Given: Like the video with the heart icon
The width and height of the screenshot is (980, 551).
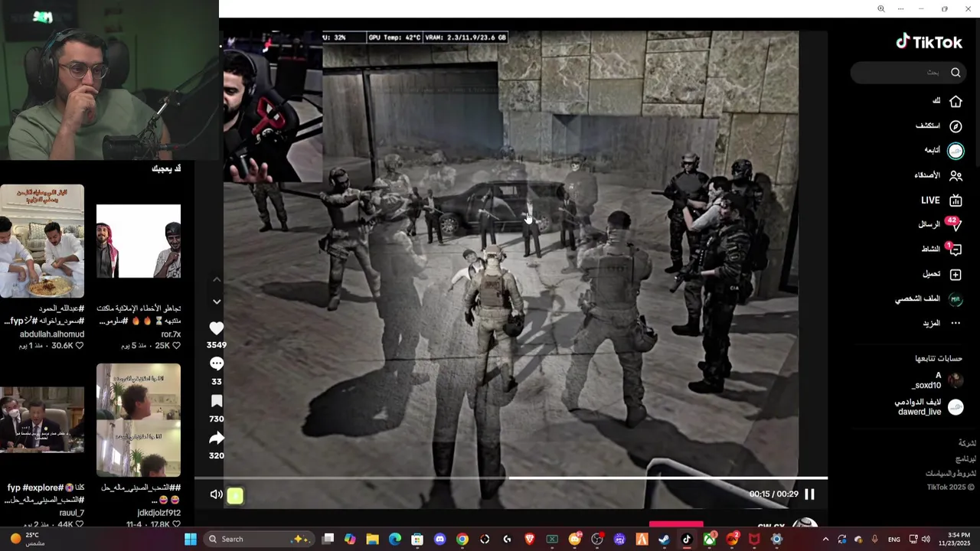Looking at the screenshot, I should pyautogui.click(x=217, y=328).
